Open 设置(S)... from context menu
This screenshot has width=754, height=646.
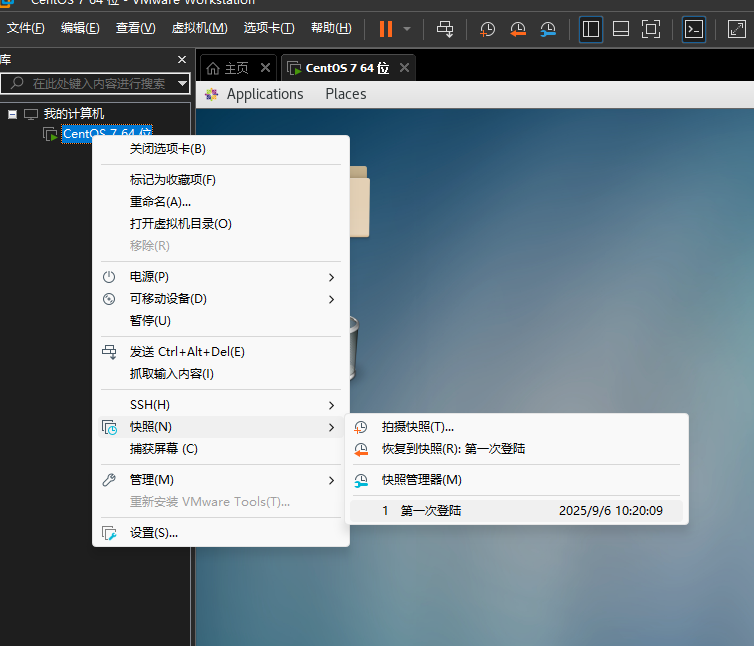point(221,533)
